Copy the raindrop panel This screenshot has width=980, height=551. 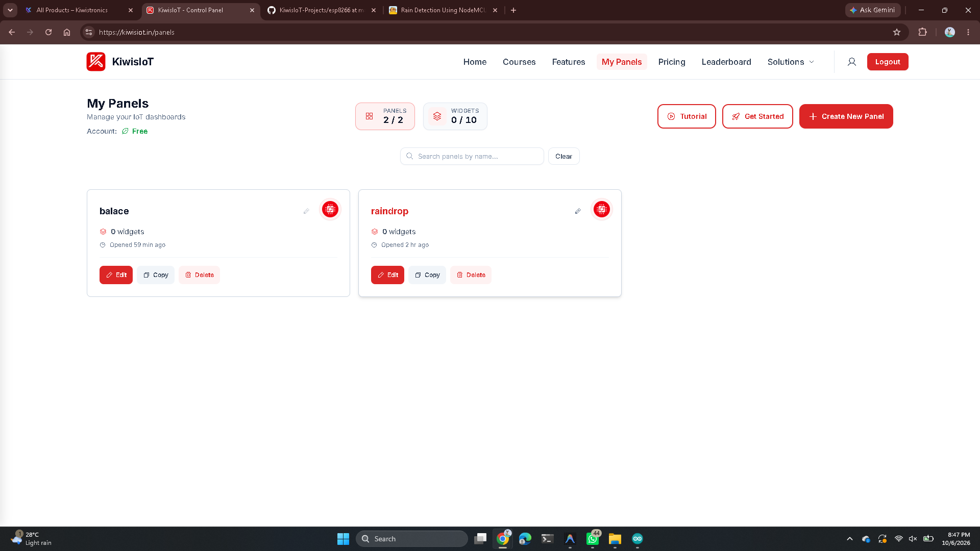tap(427, 275)
